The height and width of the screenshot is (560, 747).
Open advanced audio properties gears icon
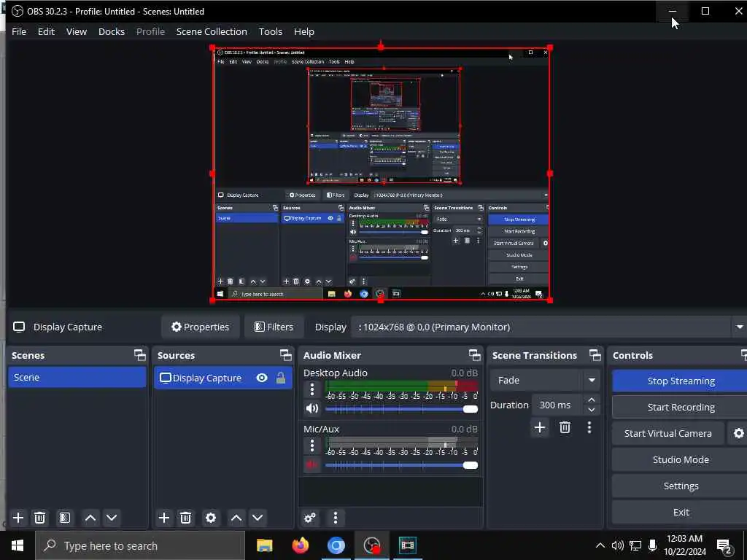pyautogui.click(x=310, y=518)
